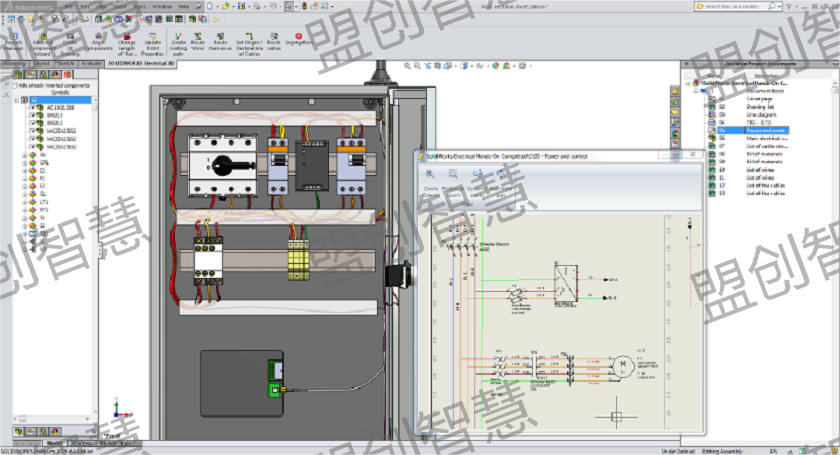This screenshot has width=840, height=455.
Task: Open the File menu
Action: [69, 6]
